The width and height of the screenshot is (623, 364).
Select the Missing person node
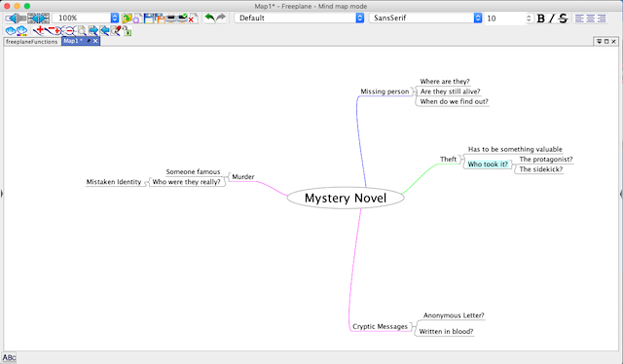385,91
